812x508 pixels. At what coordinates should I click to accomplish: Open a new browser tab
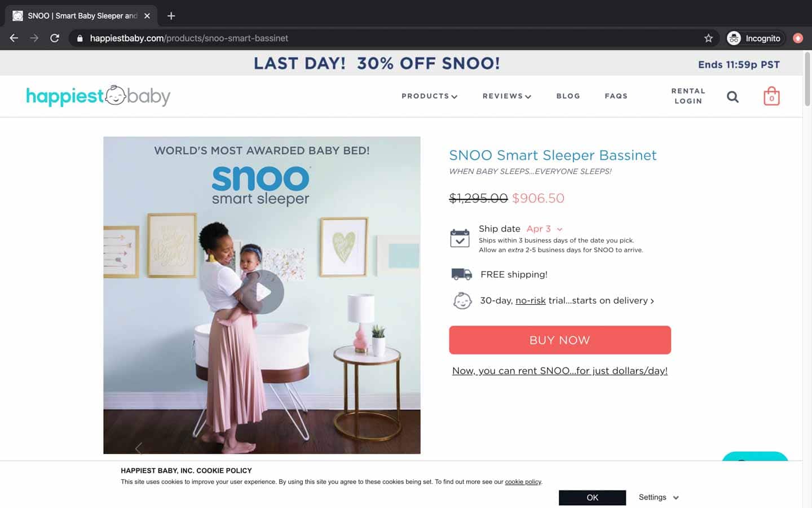pyautogui.click(x=171, y=16)
